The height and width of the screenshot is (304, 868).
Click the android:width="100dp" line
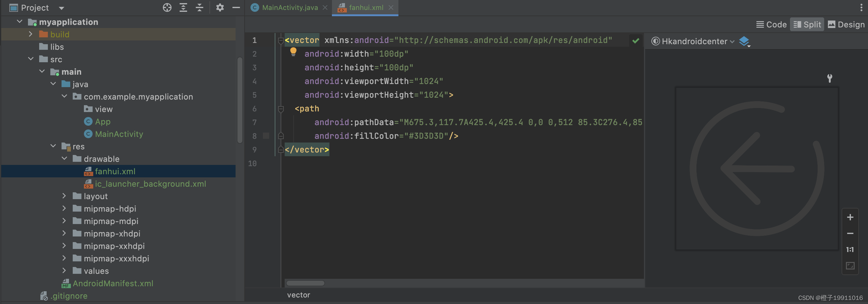[x=356, y=54]
